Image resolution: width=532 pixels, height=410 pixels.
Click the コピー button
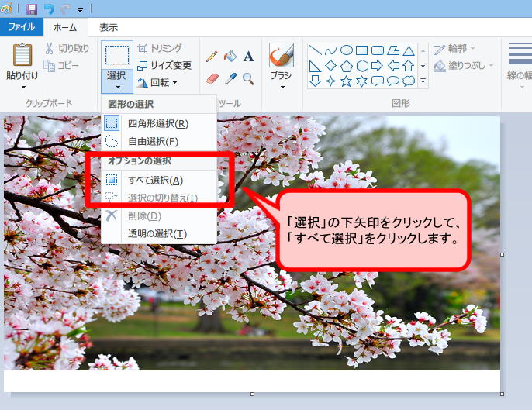(61, 65)
